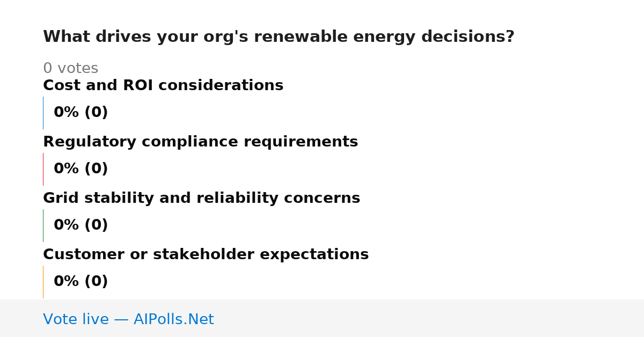Select the "Regulatory compliance requirements" option
The height and width of the screenshot is (337, 644).
200,142
